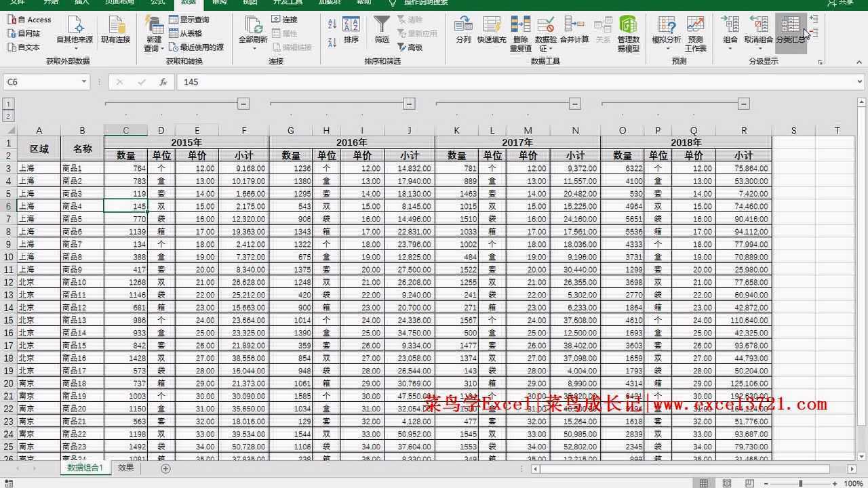Screen dimensions: 868x488
Task: Switch to Page Break Preview in status bar
Action: 749,483
